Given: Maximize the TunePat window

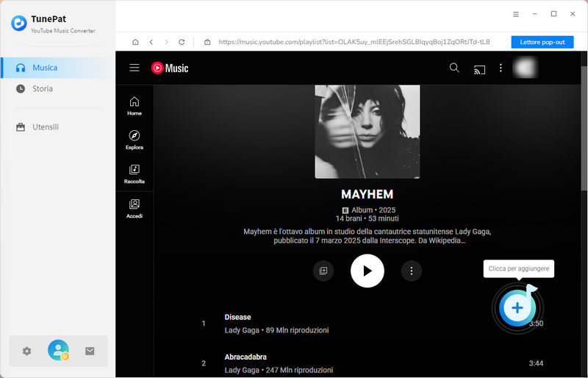Looking at the screenshot, I should [553, 14].
